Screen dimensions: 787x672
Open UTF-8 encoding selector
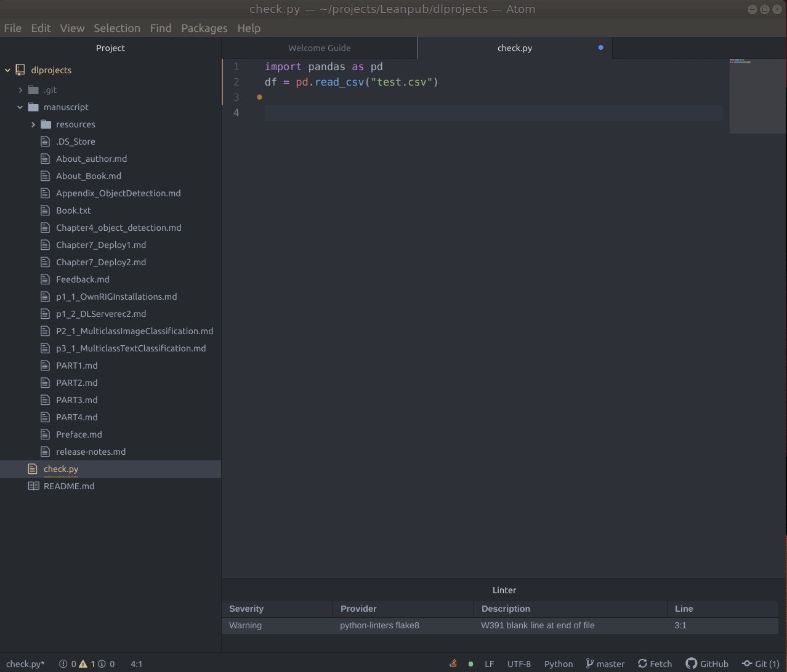pyautogui.click(x=519, y=664)
